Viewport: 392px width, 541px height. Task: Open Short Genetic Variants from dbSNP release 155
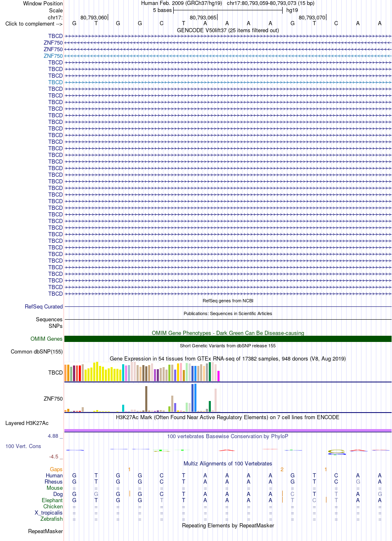pyautogui.click(x=228, y=346)
